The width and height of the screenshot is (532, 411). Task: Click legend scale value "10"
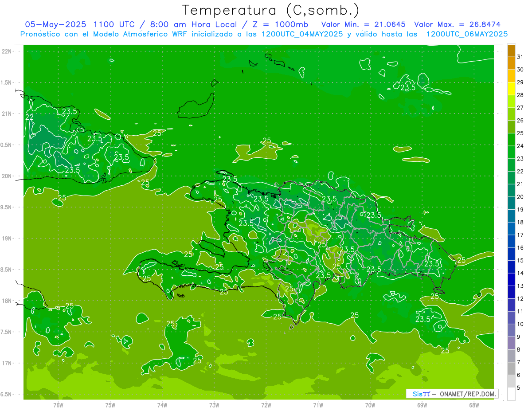point(520,324)
